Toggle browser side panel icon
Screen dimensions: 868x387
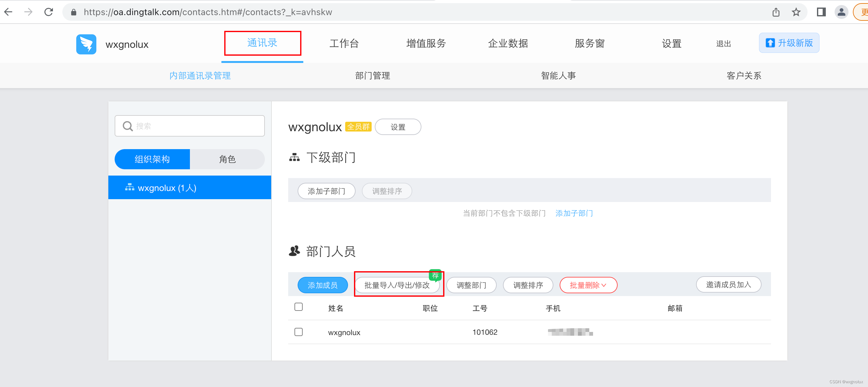pyautogui.click(x=821, y=12)
